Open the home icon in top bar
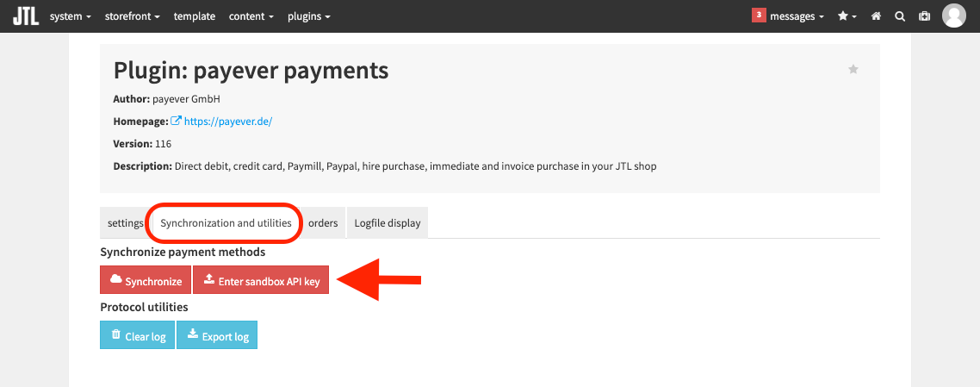The image size is (980, 387). point(877,16)
